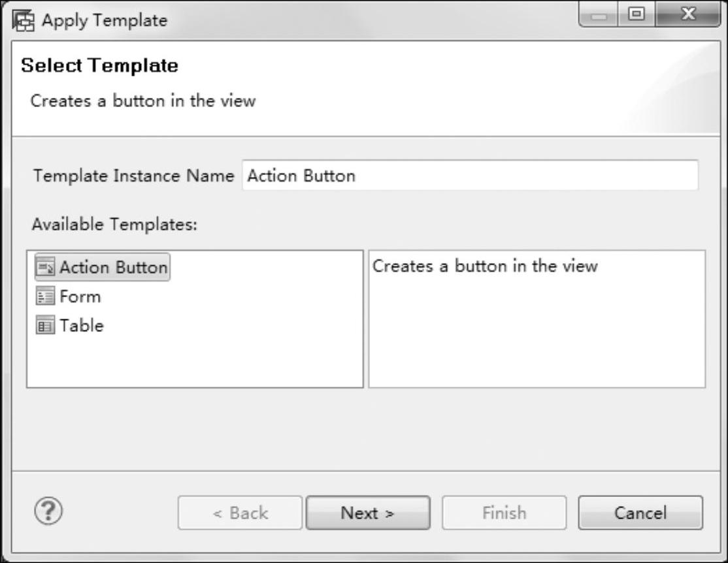Click the Select Template heading
This screenshot has height=563, width=728.
coord(99,65)
